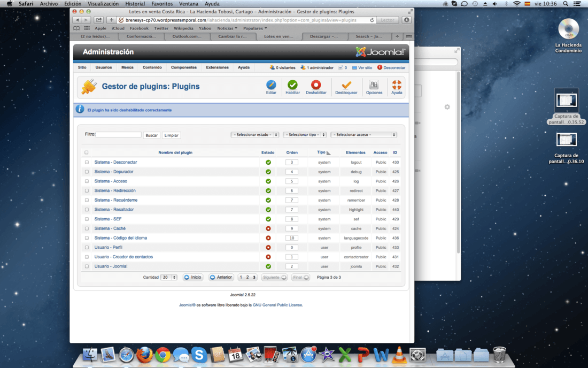Open the Usuarios Joomla menu
This screenshot has height=368, width=588.
[104, 67]
